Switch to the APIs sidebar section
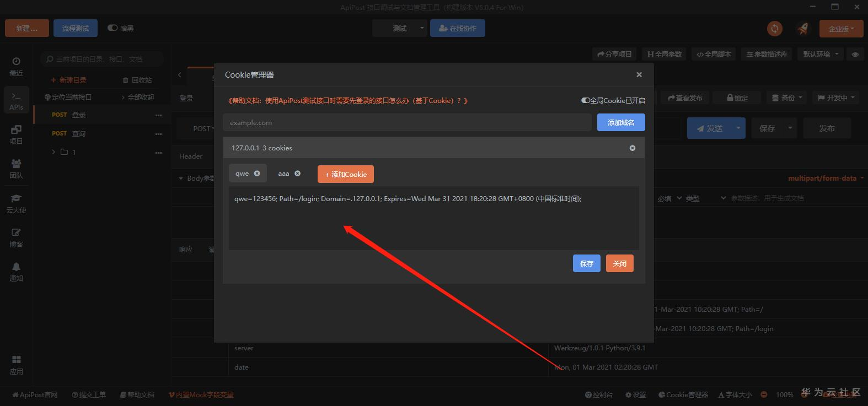 click(x=16, y=100)
